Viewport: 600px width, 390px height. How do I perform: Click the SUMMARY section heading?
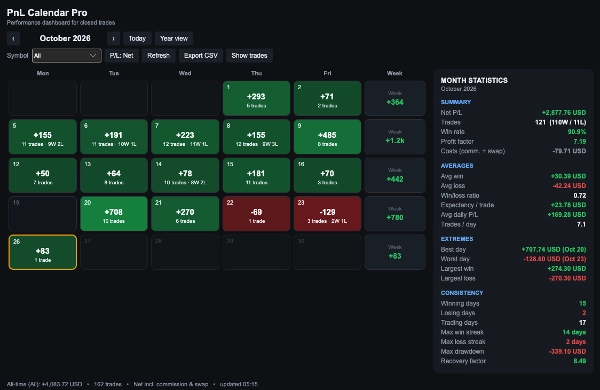(456, 102)
